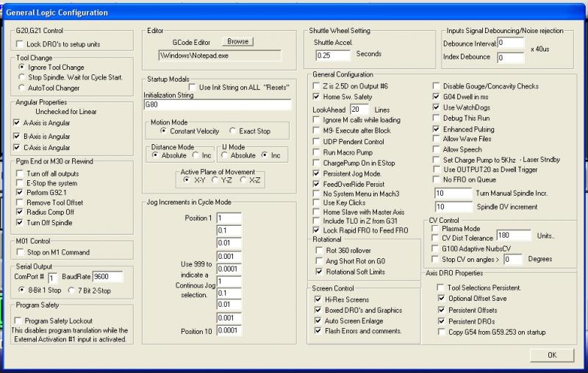Image resolution: width=588 pixels, height=373 pixels.
Task: Enable Program Safety Lockout
Action: click(18, 321)
